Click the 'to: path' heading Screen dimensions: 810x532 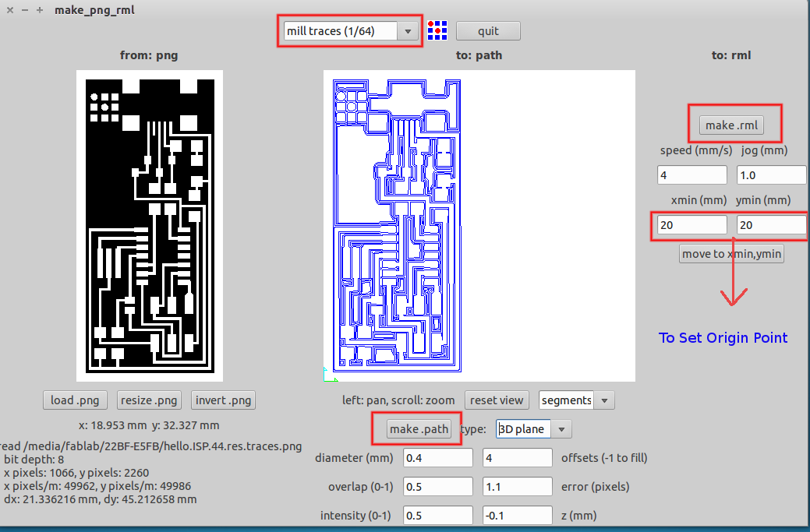[479, 55]
